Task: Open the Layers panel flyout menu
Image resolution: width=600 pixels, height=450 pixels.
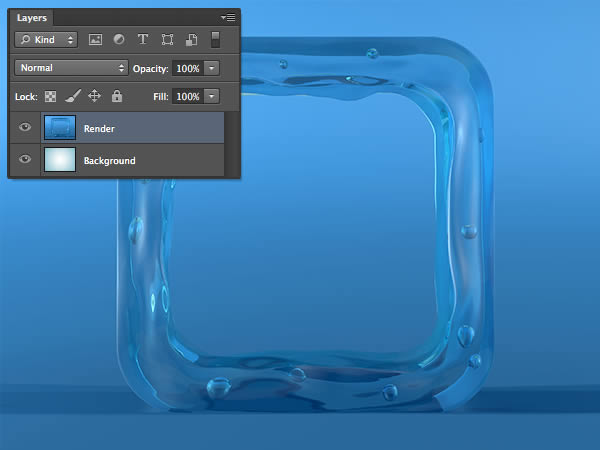Action: tap(228, 17)
